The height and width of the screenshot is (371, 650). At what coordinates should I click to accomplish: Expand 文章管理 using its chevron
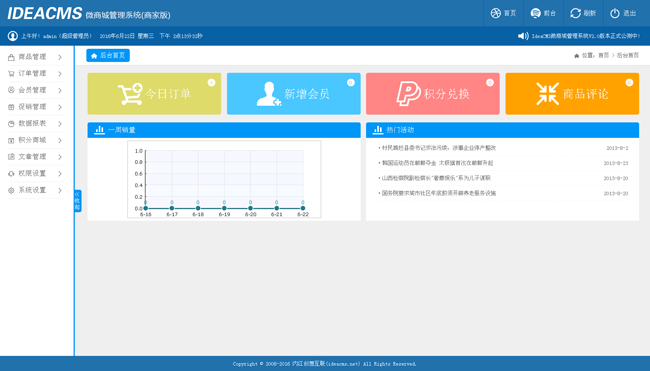(60, 157)
